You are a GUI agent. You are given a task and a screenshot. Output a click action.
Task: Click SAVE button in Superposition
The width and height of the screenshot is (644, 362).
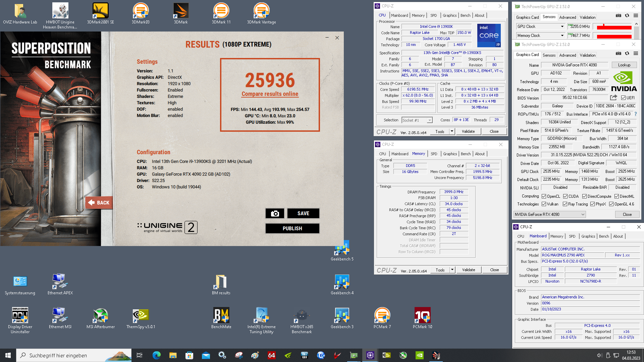[x=303, y=214]
